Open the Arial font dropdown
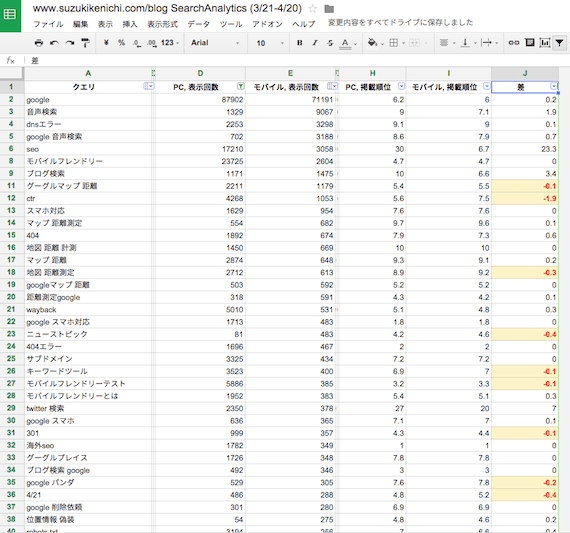This screenshot has width=570, height=533. coord(214,43)
